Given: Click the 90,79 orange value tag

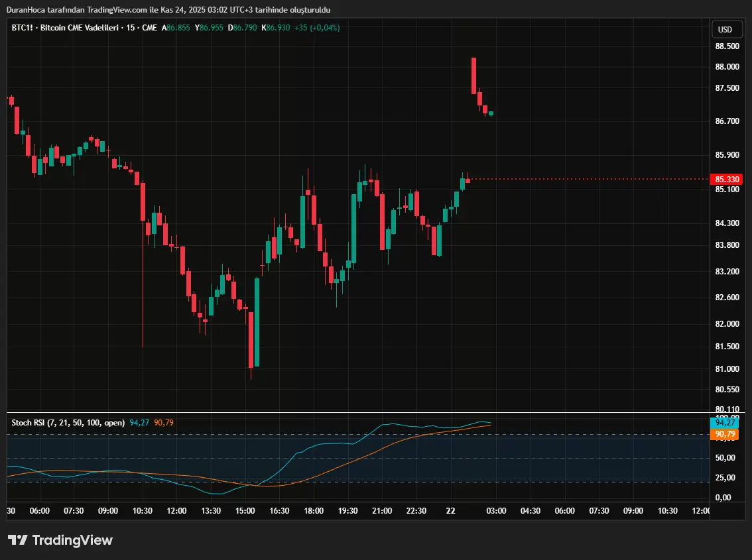Looking at the screenshot, I should click(724, 434).
